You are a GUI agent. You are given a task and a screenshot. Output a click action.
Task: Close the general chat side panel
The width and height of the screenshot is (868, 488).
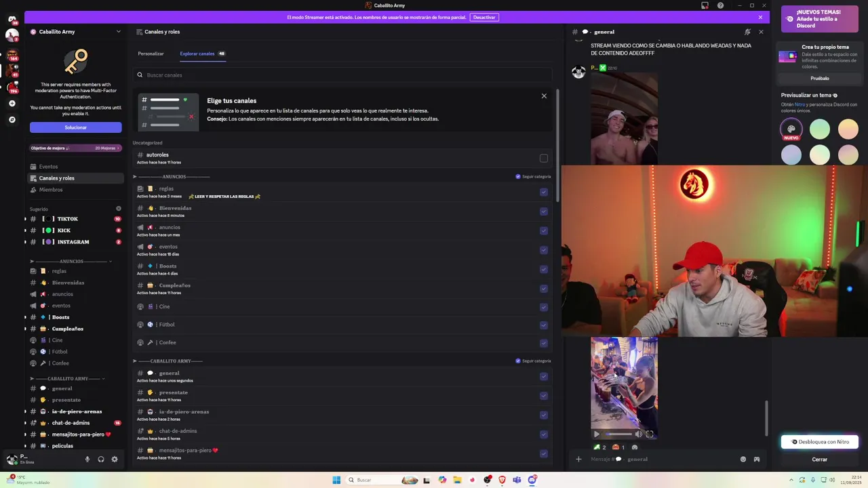coord(761,32)
